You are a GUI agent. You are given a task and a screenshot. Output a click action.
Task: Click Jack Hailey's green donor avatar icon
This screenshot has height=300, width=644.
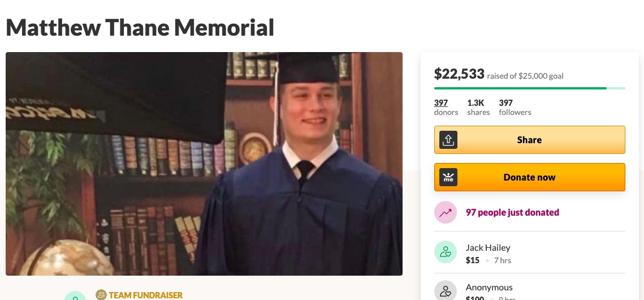(445, 252)
